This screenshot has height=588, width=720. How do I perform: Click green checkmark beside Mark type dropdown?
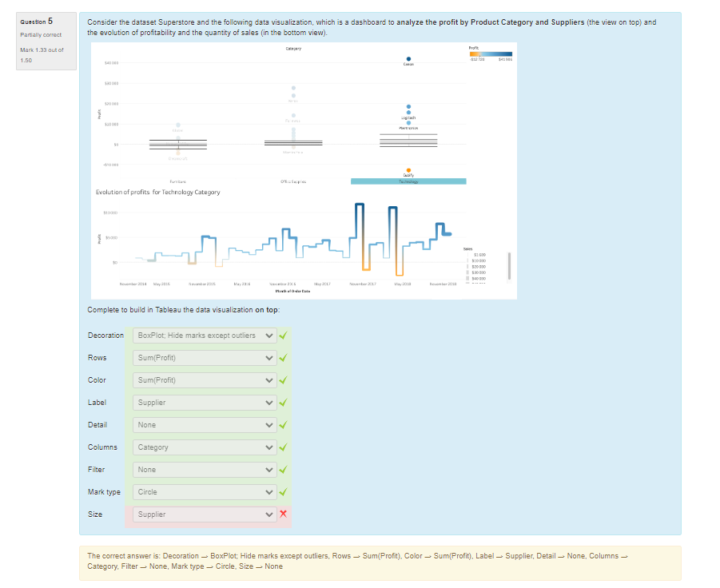283,492
